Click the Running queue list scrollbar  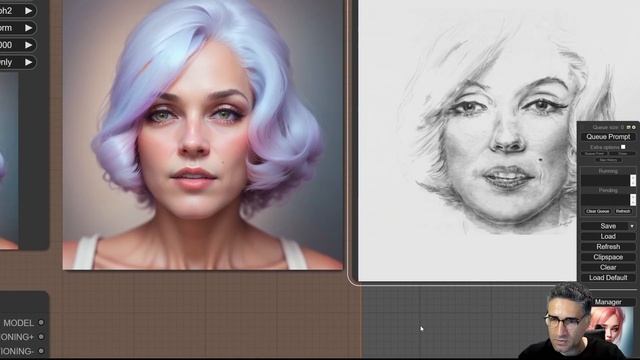point(633,180)
